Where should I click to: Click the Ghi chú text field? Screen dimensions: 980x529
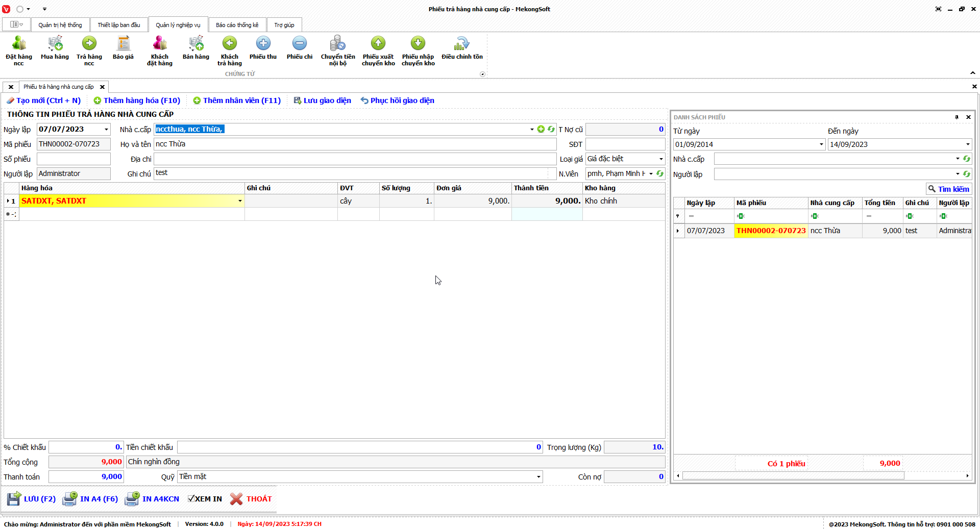pyautogui.click(x=351, y=173)
